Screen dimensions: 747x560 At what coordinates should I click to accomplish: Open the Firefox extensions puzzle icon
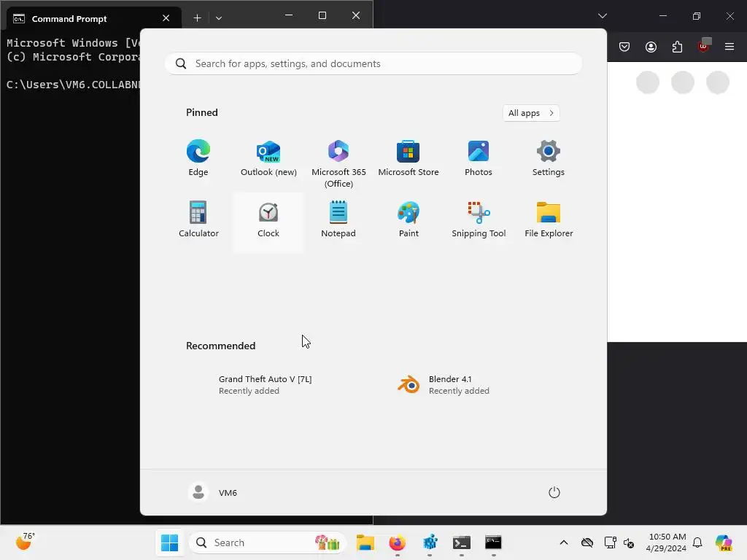pyautogui.click(x=677, y=47)
